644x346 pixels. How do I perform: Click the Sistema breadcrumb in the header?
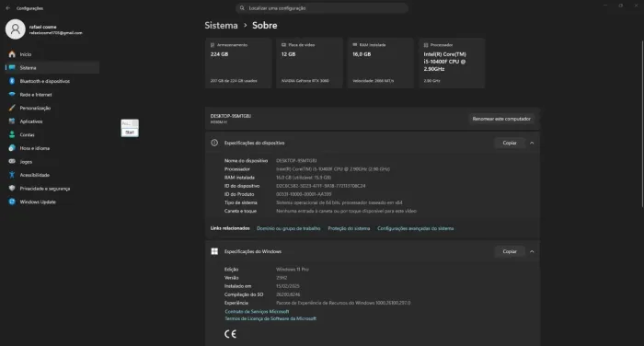click(x=221, y=26)
